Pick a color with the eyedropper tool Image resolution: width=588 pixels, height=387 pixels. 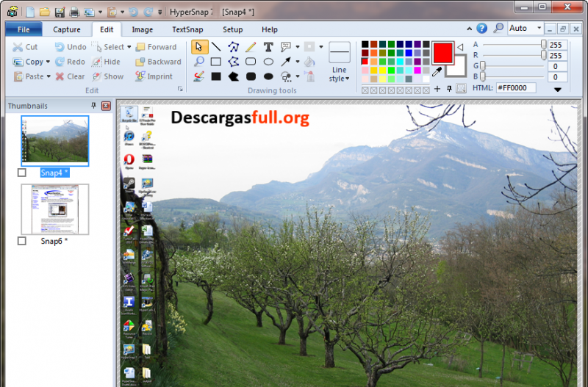[x=437, y=72]
